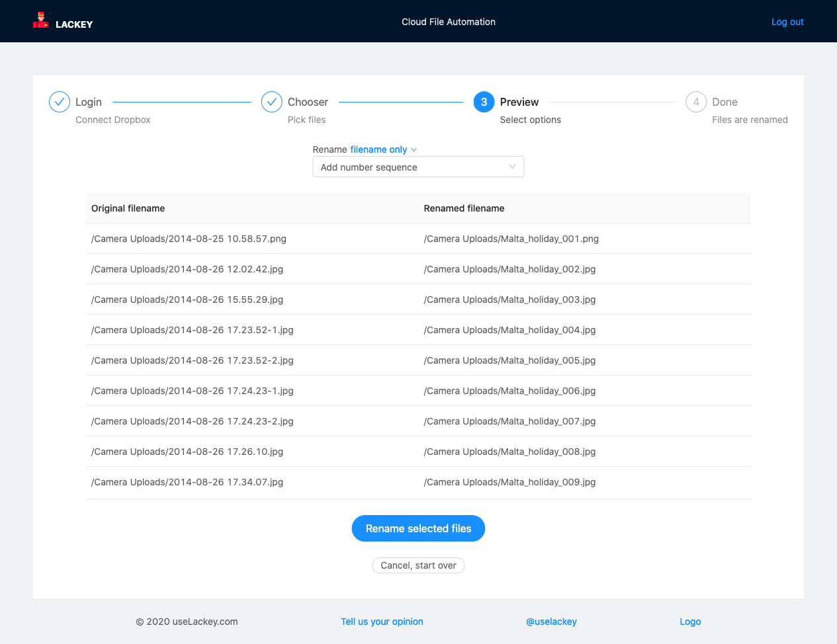This screenshot has height=644, width=837.
Task: Click original file 2014-08-26 17.23.52-2.jpg
Action: (193, 360)
